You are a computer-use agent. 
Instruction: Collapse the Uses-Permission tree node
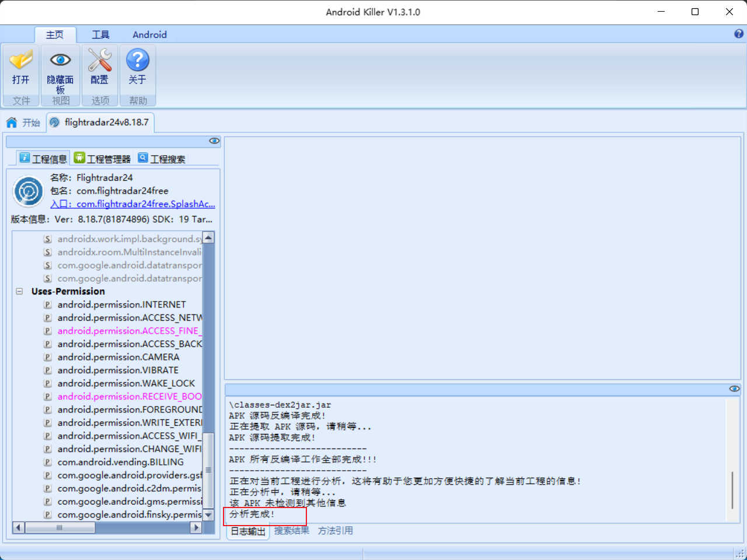coord(18,291)
